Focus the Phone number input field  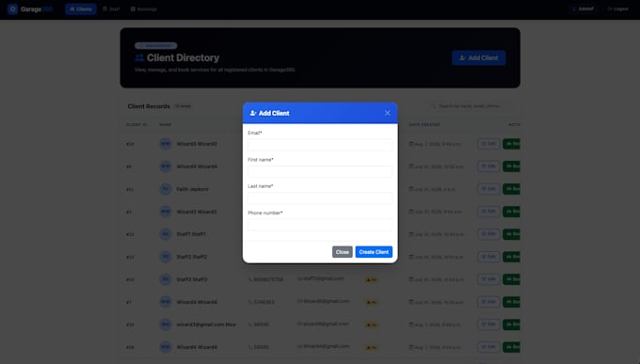[320, 225]
